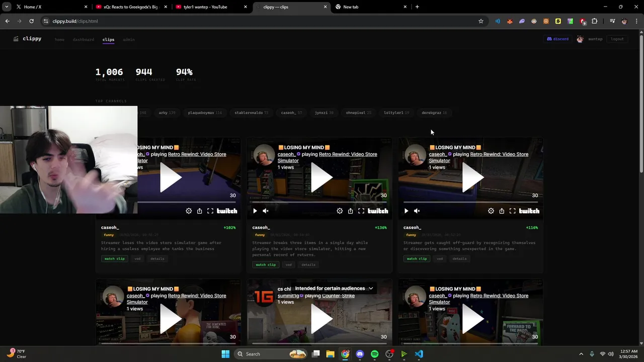Share the +136% clip via share icon
Screen dimensions: 644x362
[351, 211]
